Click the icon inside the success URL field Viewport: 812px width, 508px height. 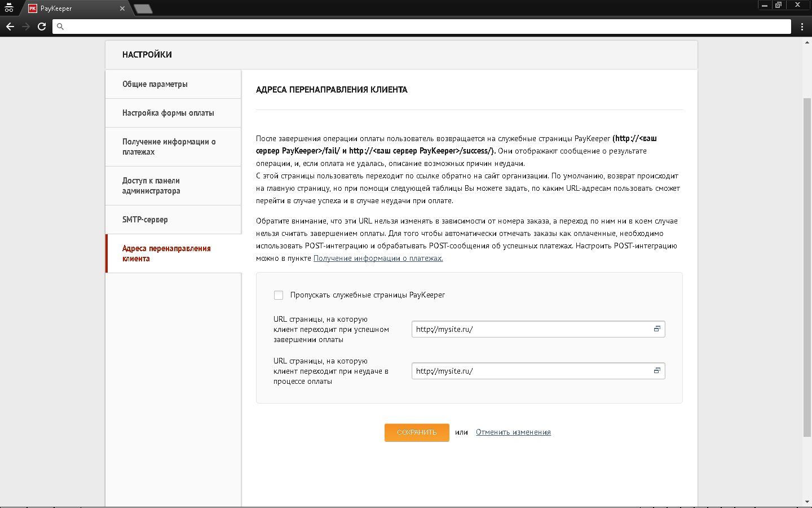(x=657, y=329)
